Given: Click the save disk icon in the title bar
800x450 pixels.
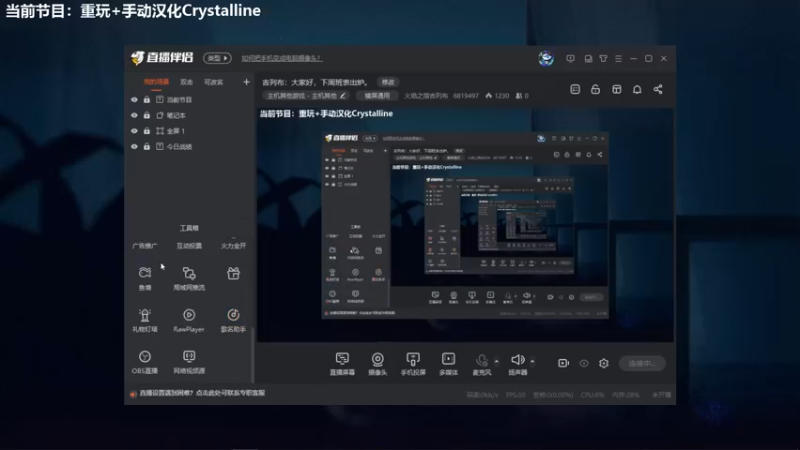Looking at the screenshot, I should [588, 59].
